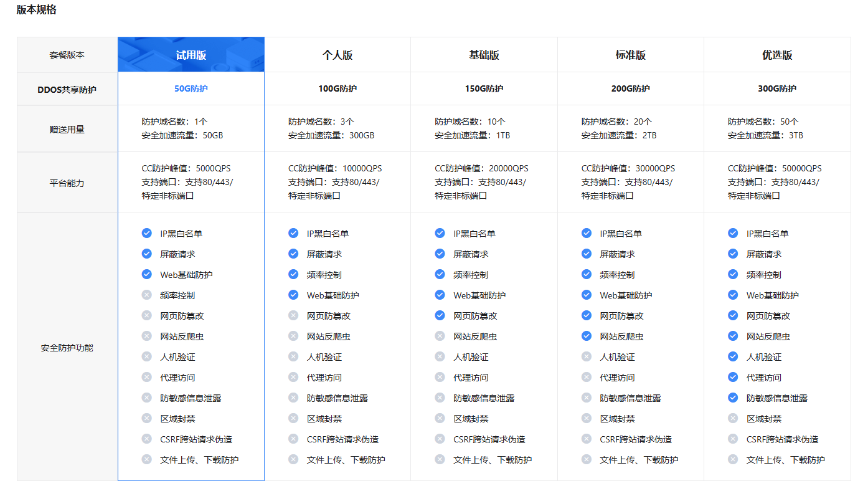The height and width of the screenshot is (496, 868).
Task: Choose the 基础版 plan column header
Action: [x=484, y=55]
